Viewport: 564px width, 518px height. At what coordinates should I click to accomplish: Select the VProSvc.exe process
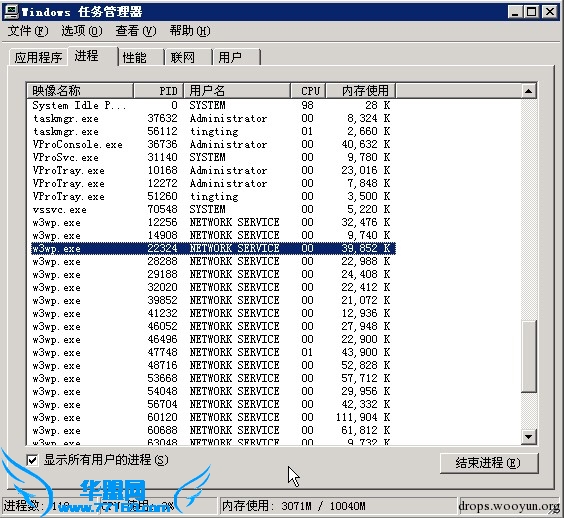tap(213, 157)
